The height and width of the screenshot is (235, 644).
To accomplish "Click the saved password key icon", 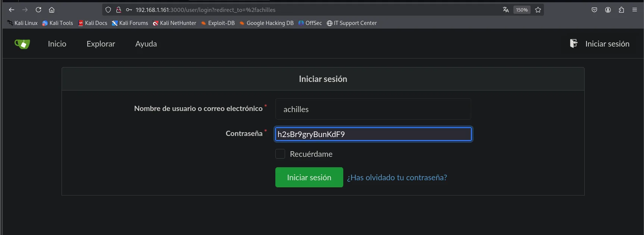I will 129,10.
